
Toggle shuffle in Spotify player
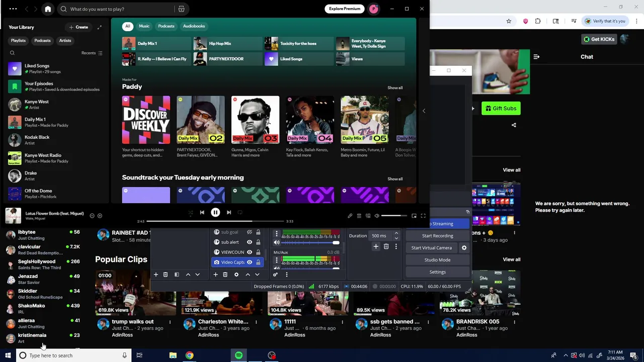(190, 212)
